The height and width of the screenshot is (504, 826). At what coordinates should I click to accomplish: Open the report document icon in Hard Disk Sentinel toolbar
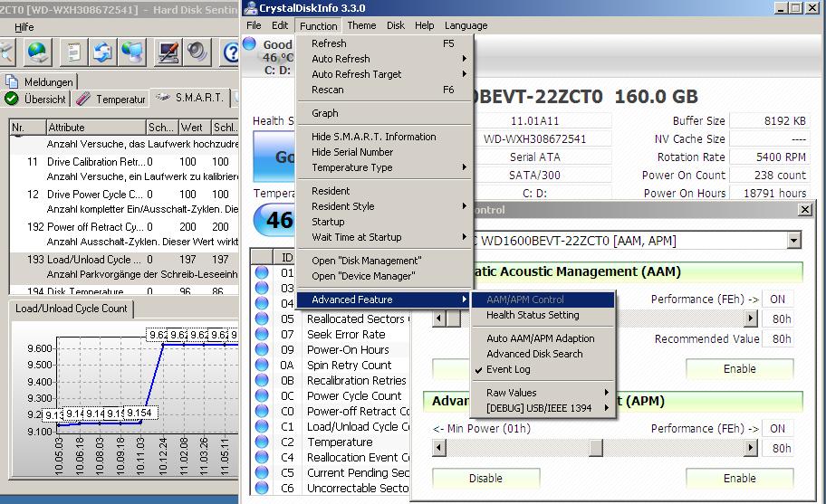(73, 52)
